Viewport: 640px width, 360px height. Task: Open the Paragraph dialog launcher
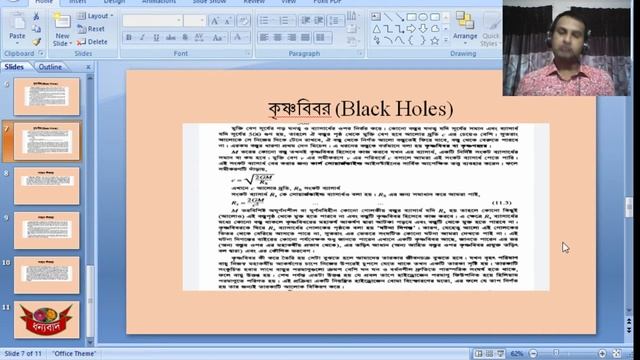360,53
